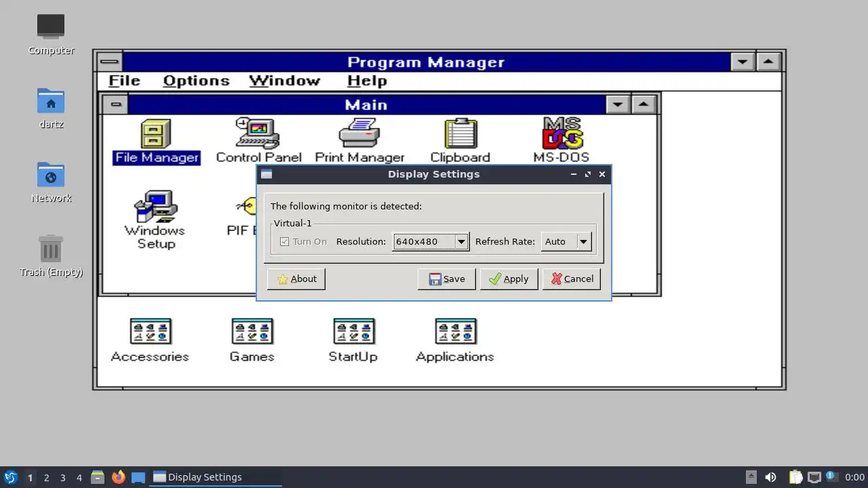Viewport: 868px width, 488px height.
Task: Open the removable media eject tray icon
Action: tap(751, 477)
